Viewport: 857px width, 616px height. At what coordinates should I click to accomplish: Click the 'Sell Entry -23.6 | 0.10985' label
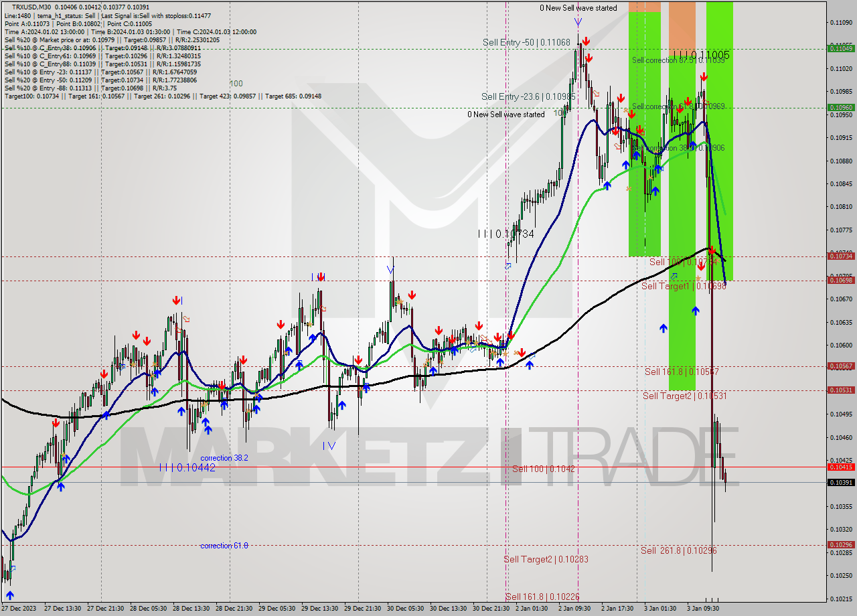coord(528,96)
